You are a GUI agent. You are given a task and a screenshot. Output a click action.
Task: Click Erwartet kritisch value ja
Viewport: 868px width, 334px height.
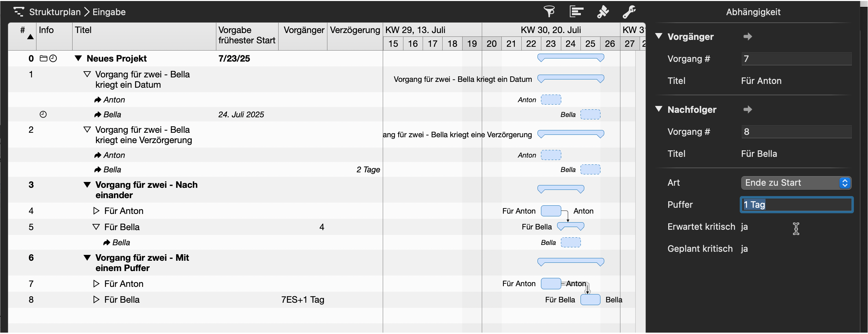744,227
